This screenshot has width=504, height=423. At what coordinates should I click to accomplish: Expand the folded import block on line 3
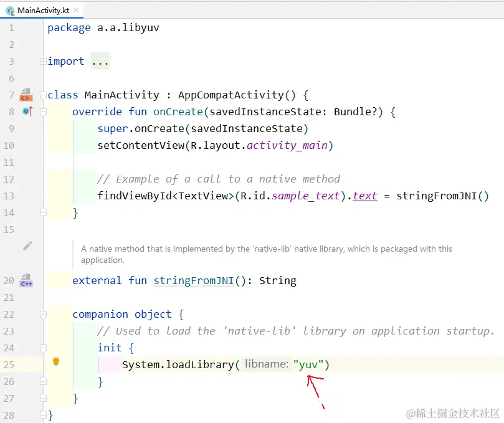click(x=43, y=61)
